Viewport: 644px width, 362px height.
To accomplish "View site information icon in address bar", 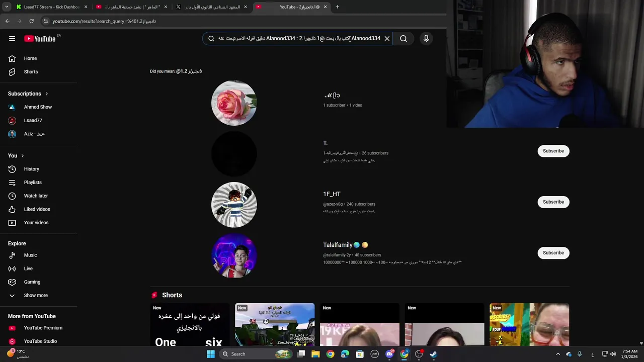I will tap(46, 21).
